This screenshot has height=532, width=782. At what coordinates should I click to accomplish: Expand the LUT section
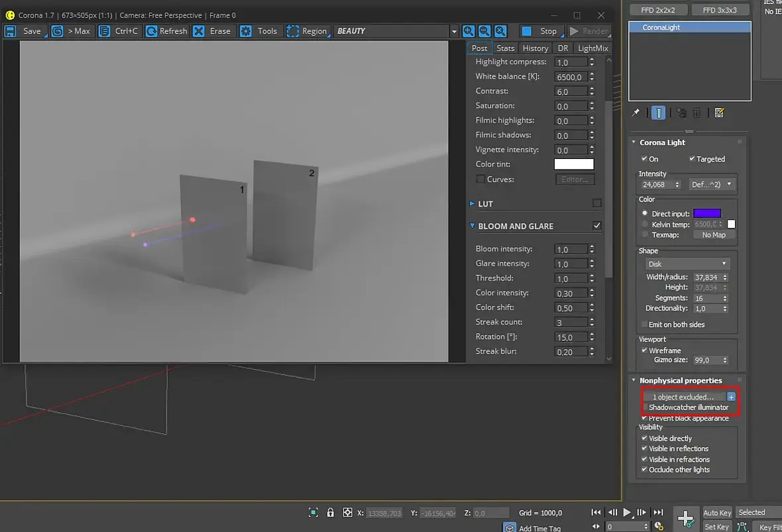472,204
